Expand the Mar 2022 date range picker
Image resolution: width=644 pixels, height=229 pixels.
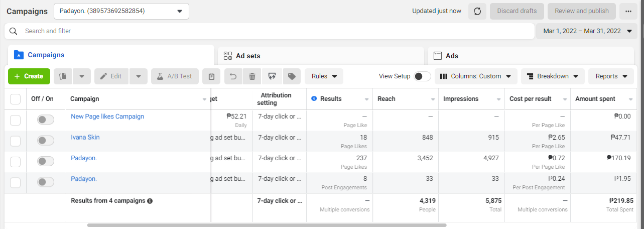tap(587, 31)
